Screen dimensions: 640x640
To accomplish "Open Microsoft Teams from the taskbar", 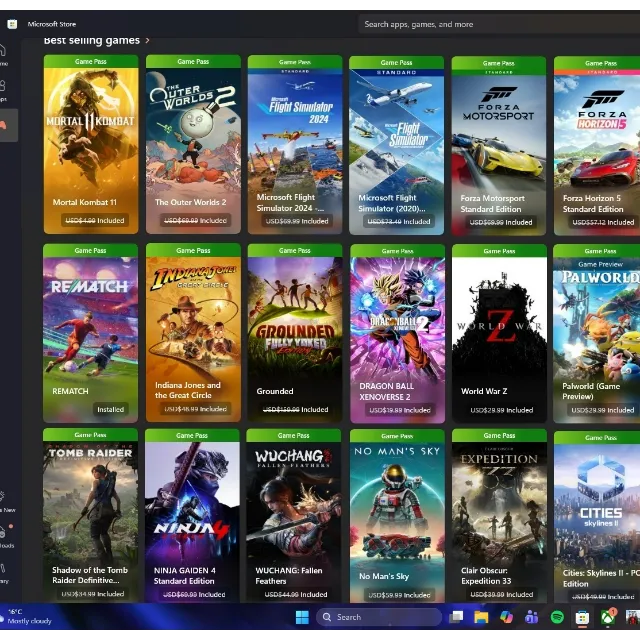I will (531, 617).
